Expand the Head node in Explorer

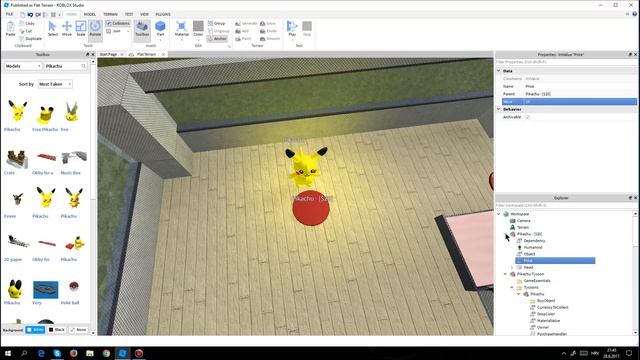tap(512, 267)
